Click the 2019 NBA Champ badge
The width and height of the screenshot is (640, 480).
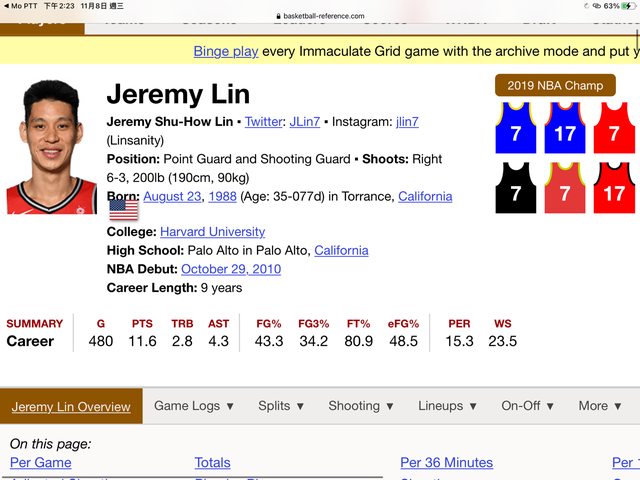tap(555, 86)
